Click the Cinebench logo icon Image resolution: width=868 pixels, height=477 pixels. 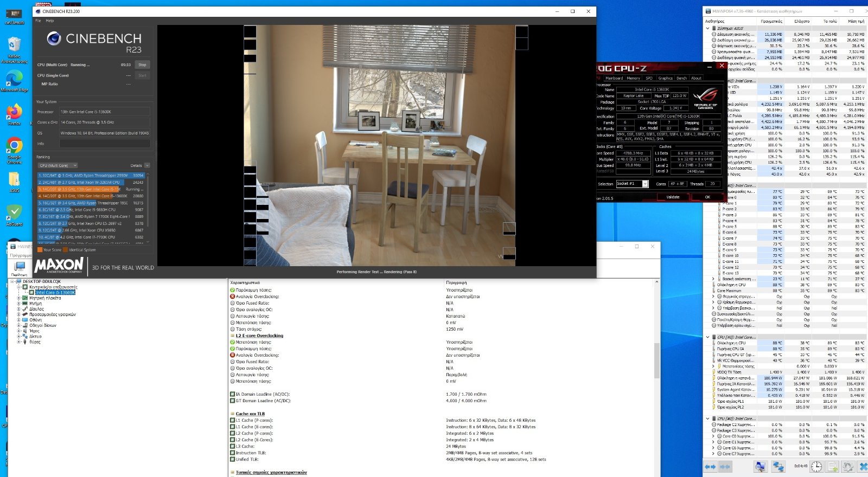click(x=54, y=38)
